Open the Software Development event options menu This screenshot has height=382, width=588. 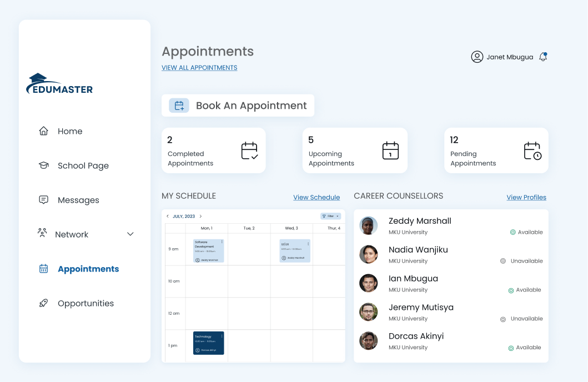pos(221,242)
